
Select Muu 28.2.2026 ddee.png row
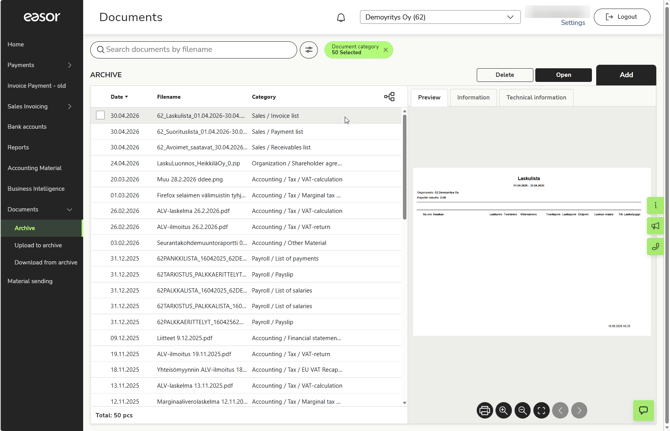(x=246, y=179)
